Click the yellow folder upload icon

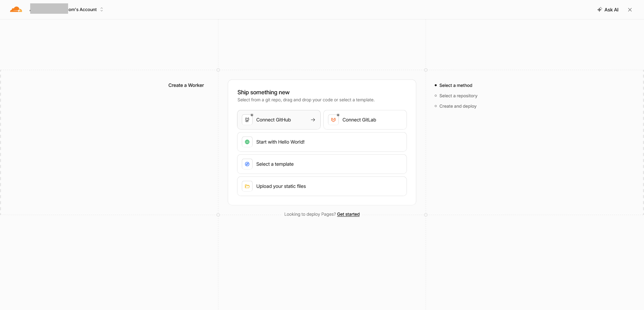click(x=247, y=186)
